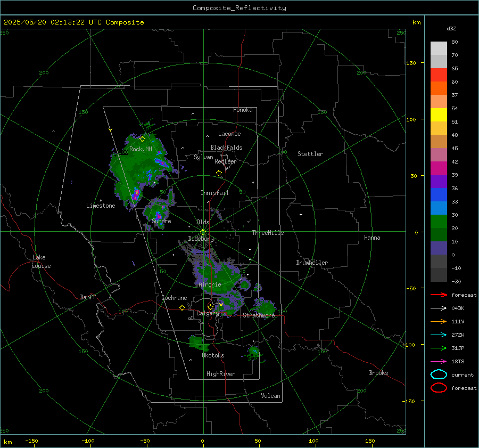Image resolution: width=479 pixels, height=448 pixels.
Task: Click the magenta swatch in dBZ scale
Action: coord(439,168)
